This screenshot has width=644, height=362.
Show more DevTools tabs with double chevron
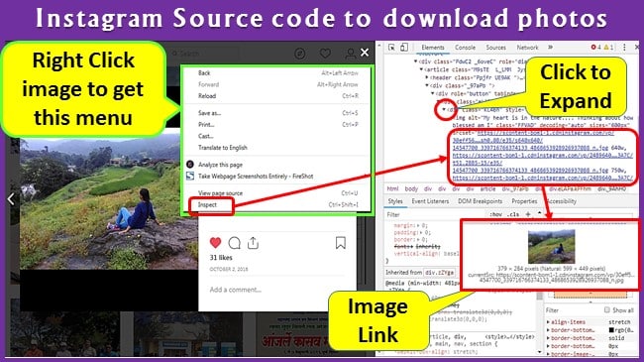tap(550, 48)
